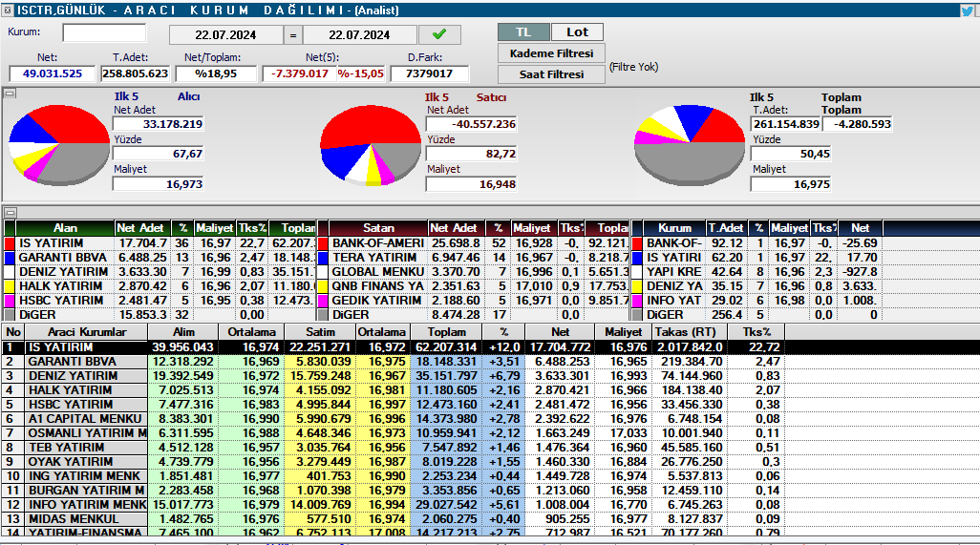980x545 pixels.
Task: Collapse the Alan/Satan summary panel minus box
Action: [x=10, y=212]
